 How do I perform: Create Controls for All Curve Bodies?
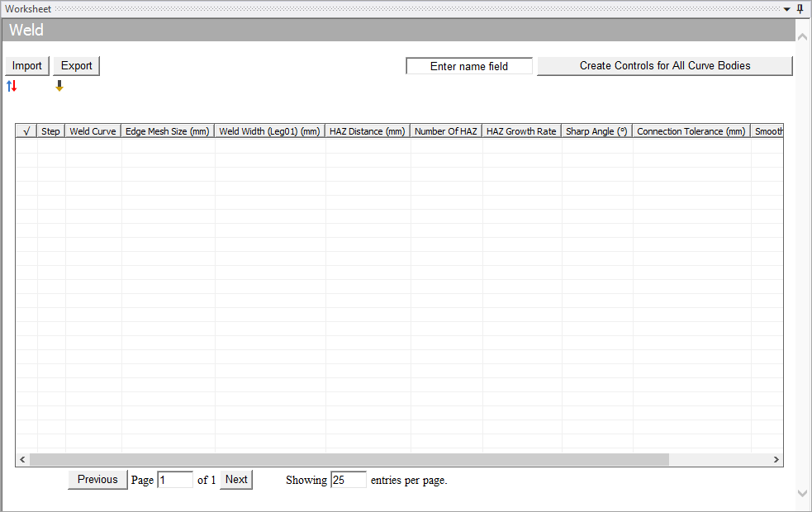(x=665, y=66)
